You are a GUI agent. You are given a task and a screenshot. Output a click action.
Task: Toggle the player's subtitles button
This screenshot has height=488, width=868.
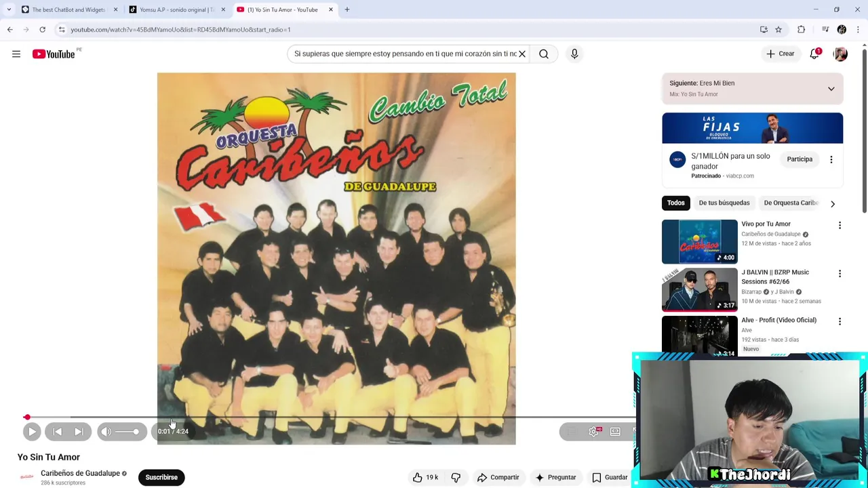pyautogui.click(x=572, y=432)
